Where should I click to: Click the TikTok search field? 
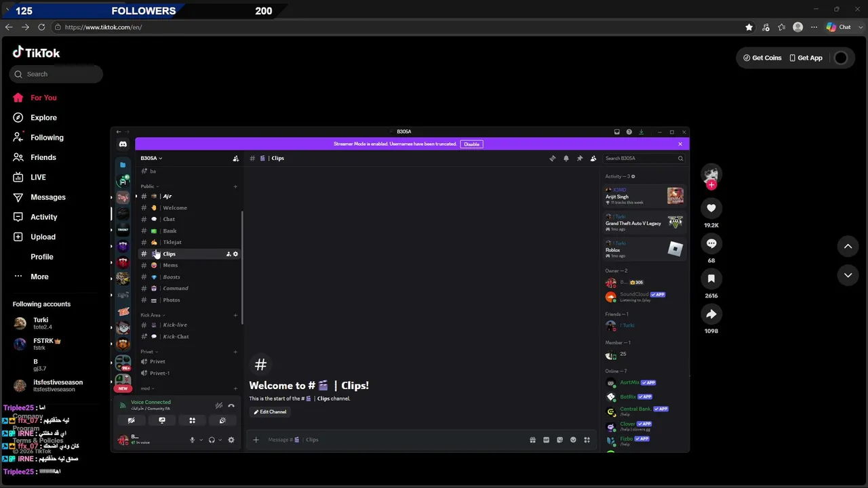click(56, 75)
